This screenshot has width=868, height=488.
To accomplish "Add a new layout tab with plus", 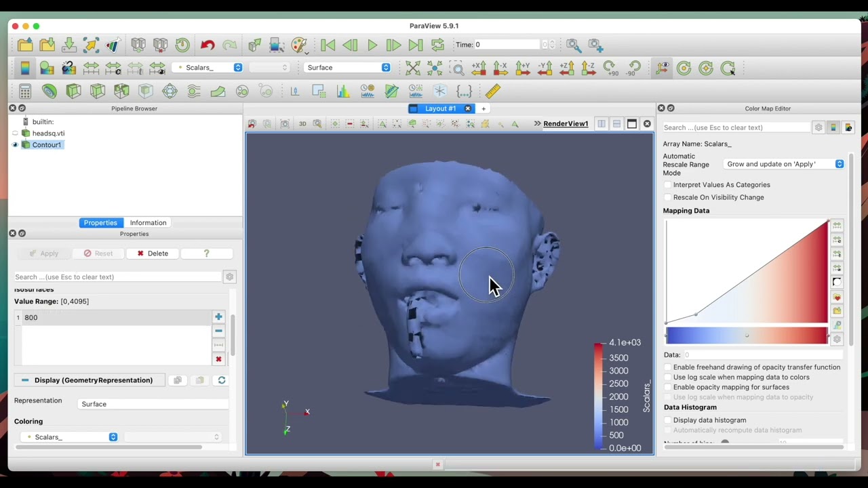I will pyautogui.click(x=484, y=108).
